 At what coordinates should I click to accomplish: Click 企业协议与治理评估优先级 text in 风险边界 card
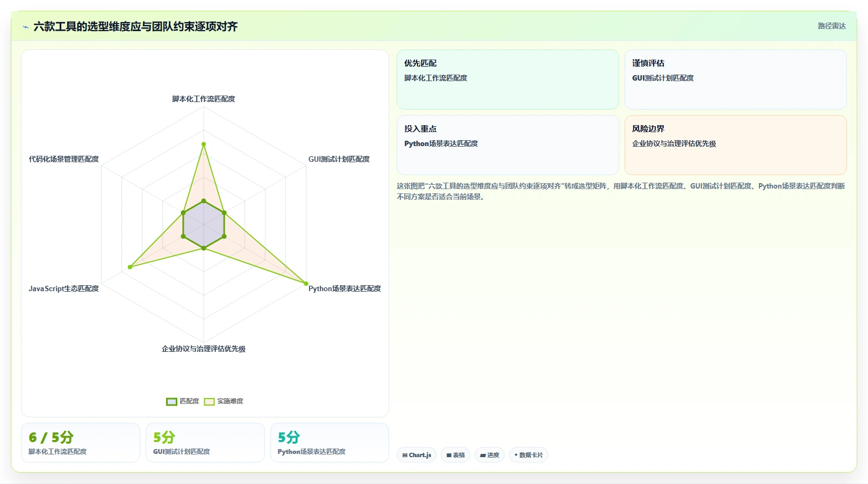point(674,143)
